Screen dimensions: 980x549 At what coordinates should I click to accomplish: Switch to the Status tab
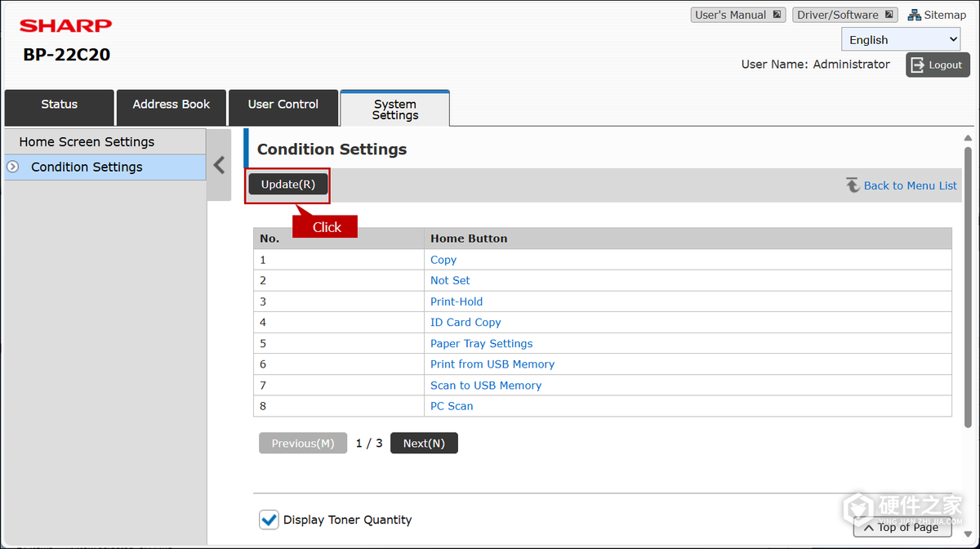(x=60, y=107)
